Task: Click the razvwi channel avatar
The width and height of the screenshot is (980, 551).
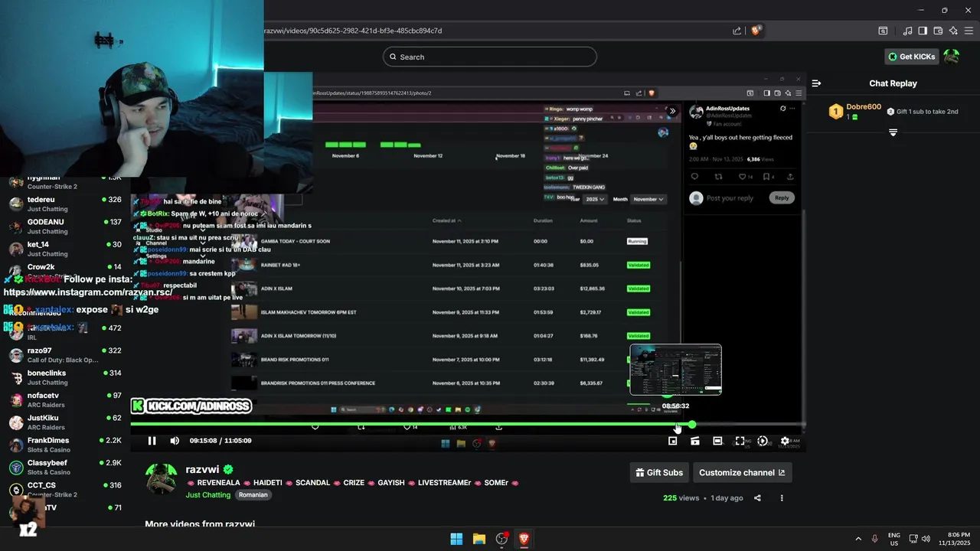Action: pyautogui.click(x=162, y=479)
